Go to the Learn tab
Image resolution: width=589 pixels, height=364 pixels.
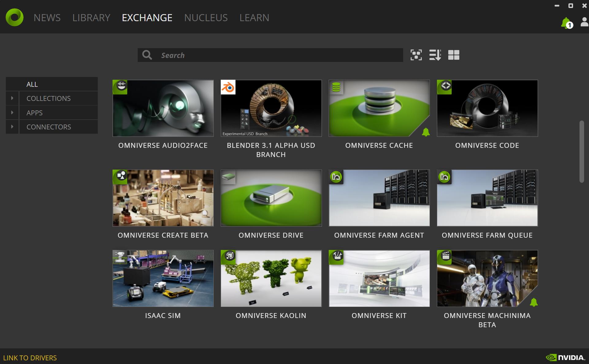[254, 18]
